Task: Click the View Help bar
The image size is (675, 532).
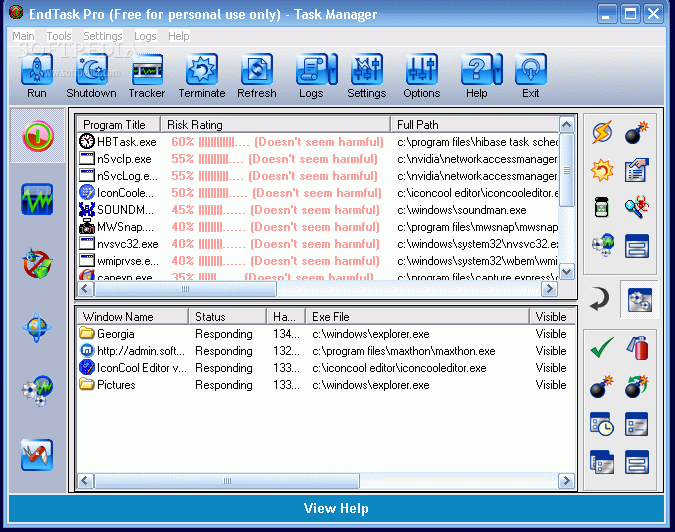Action: tap(336, 508)
